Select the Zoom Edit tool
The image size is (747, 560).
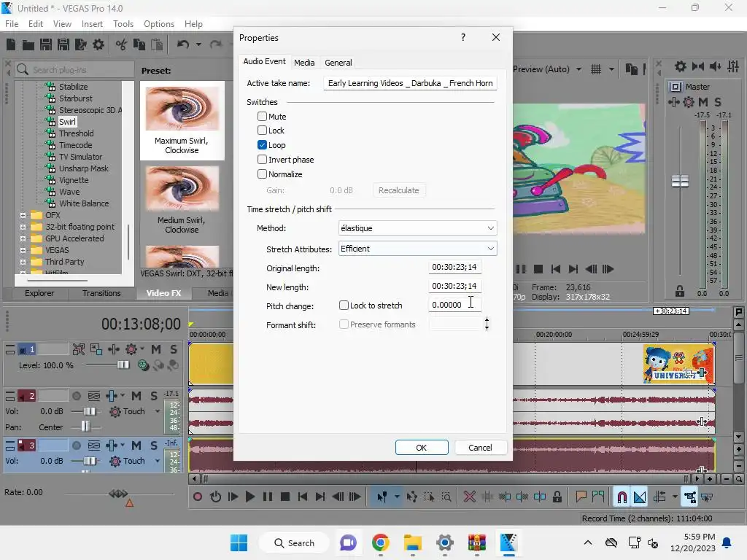(446, 497)
